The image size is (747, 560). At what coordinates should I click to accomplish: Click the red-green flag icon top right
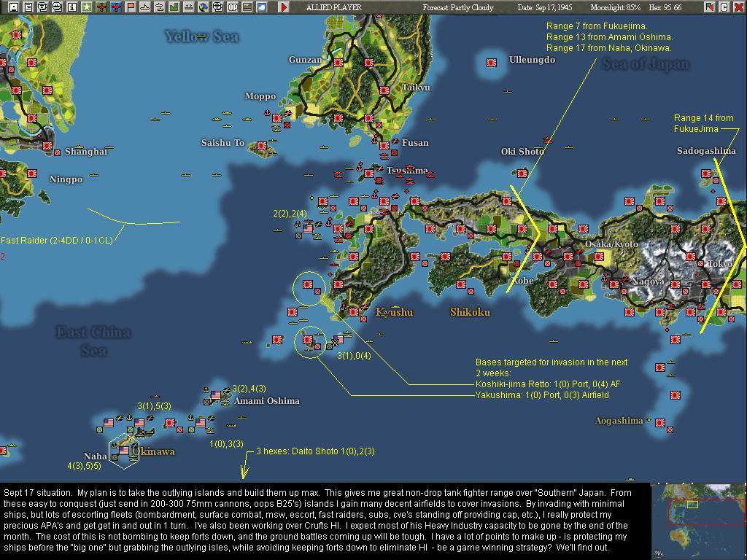(x=710, y=7)
